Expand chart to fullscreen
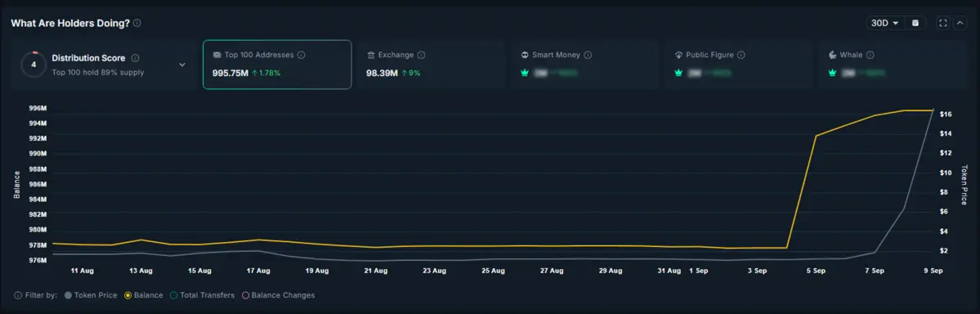This screenshot has height=314, width=980. (x=943, y=23)
